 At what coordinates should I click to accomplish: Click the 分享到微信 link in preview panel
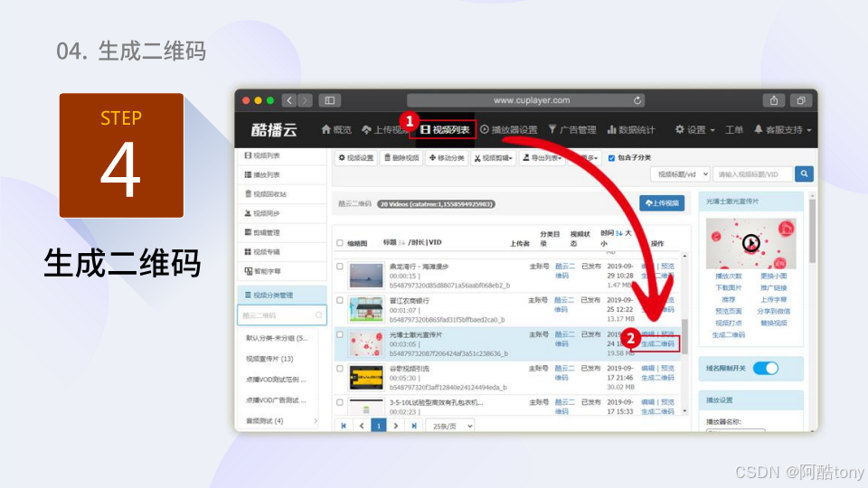point(773,311)
